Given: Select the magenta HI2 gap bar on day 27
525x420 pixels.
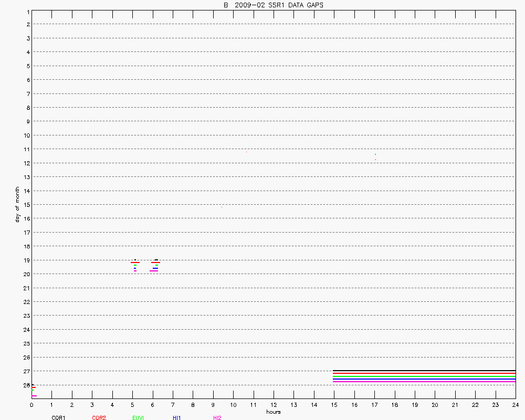Looking at the screenshot, I should coord(424,382).
